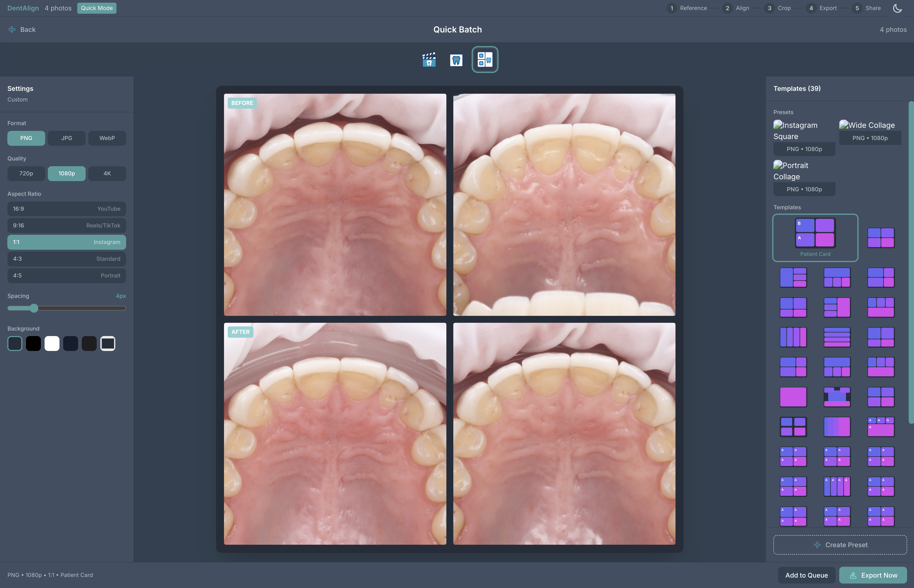This screenshot has width=914, height=588.
Task: Pick the white background swatch
Action: point(52,343)
